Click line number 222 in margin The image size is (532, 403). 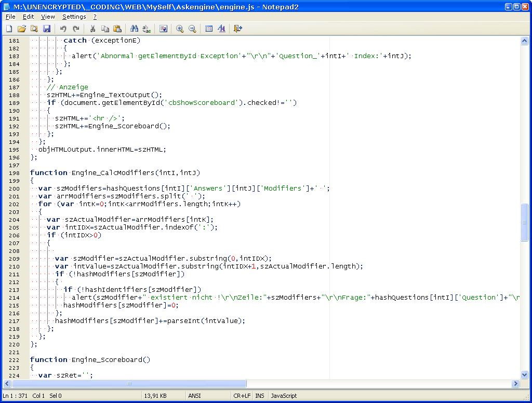(x=14, y=360)
